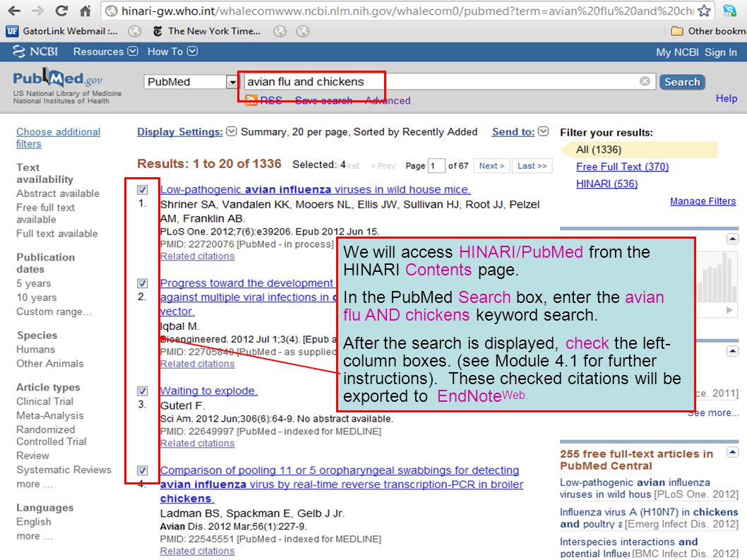Open GatorLink Webmail bookmark
This screenshot has height=560, width=747.
coord(62,31)
